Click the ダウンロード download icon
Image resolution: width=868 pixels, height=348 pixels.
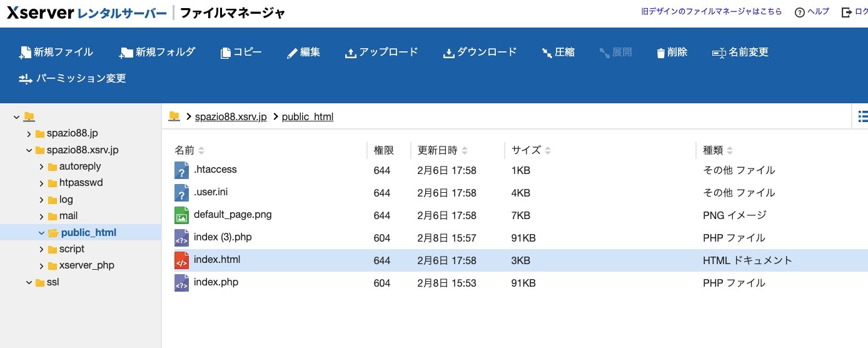coord(448,53)
